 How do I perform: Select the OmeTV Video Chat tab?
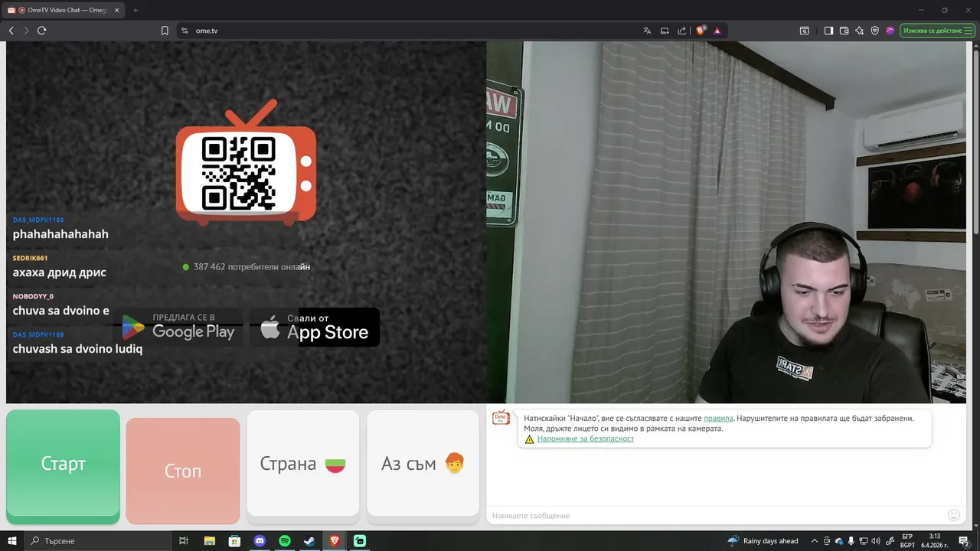click(x=65, y=10)
